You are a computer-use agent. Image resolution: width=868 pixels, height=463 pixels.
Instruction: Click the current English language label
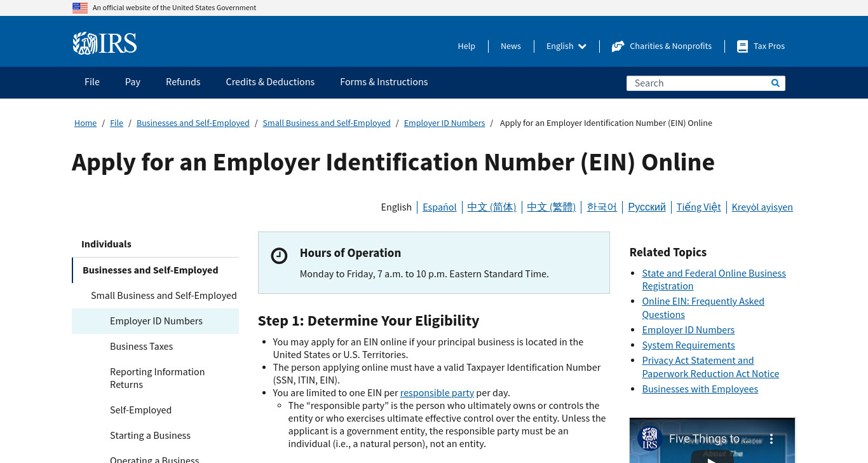397,207
